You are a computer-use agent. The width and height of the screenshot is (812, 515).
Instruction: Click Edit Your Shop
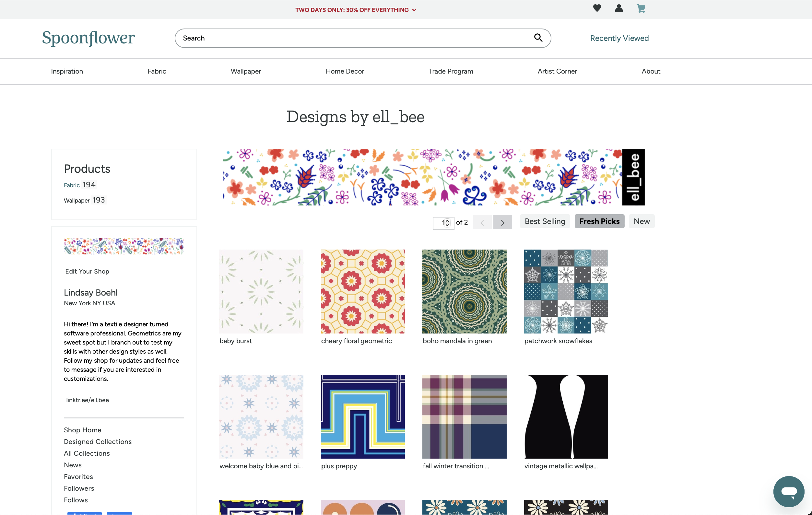[x=87, y=271]
